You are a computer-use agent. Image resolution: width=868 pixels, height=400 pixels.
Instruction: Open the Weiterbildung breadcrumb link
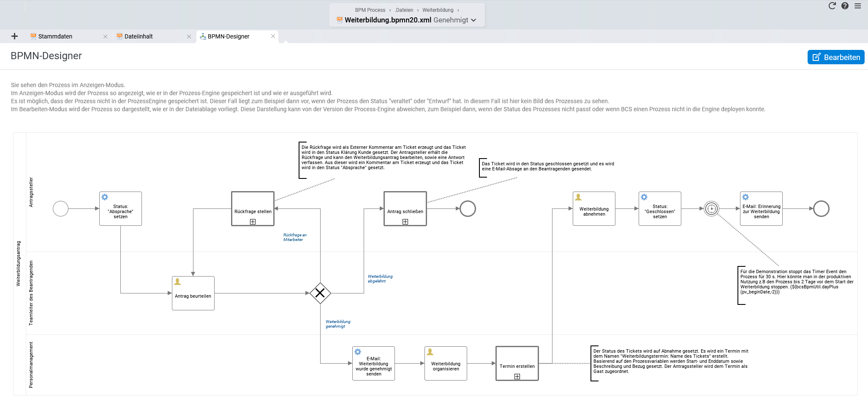pos(438,10)
